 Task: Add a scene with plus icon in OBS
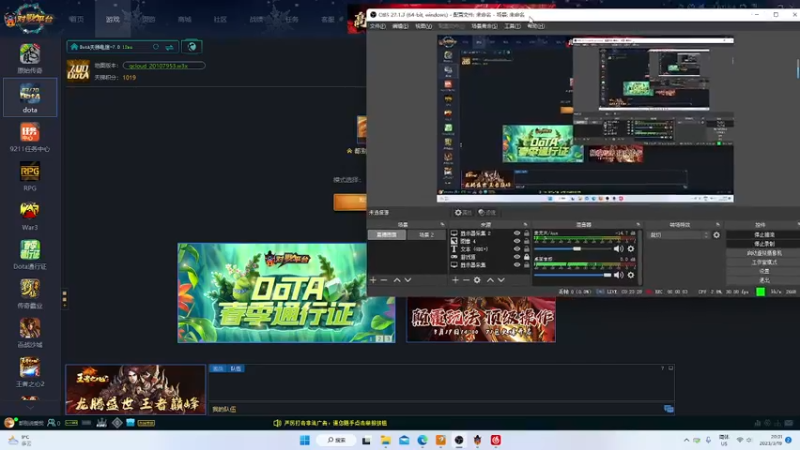[x=373, y=280]
